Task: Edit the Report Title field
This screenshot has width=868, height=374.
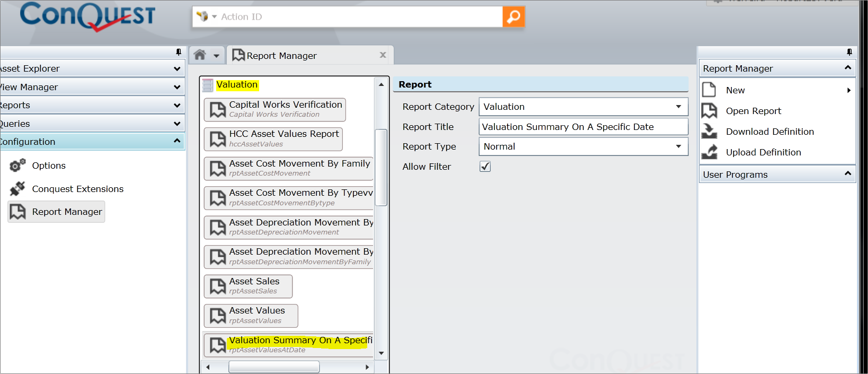Action: (x=583, y=127)
